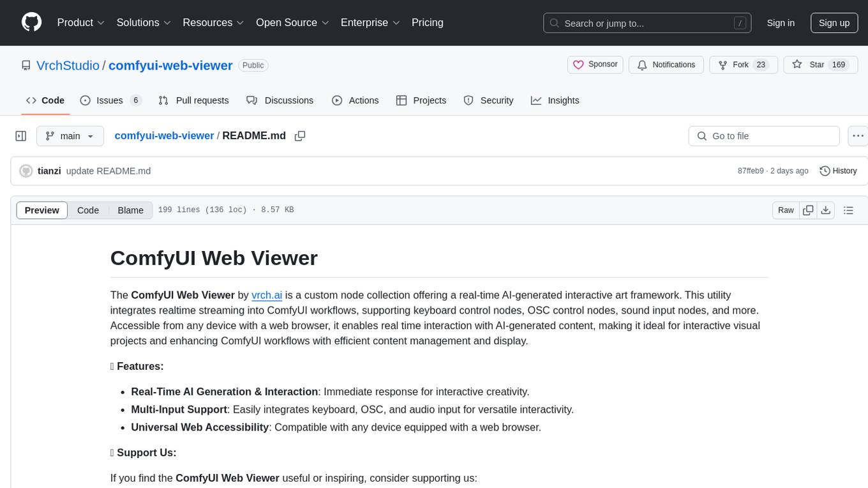
Task: Toggle the file tree side panel
Action: pyautogui.click(x=21, y=136)
